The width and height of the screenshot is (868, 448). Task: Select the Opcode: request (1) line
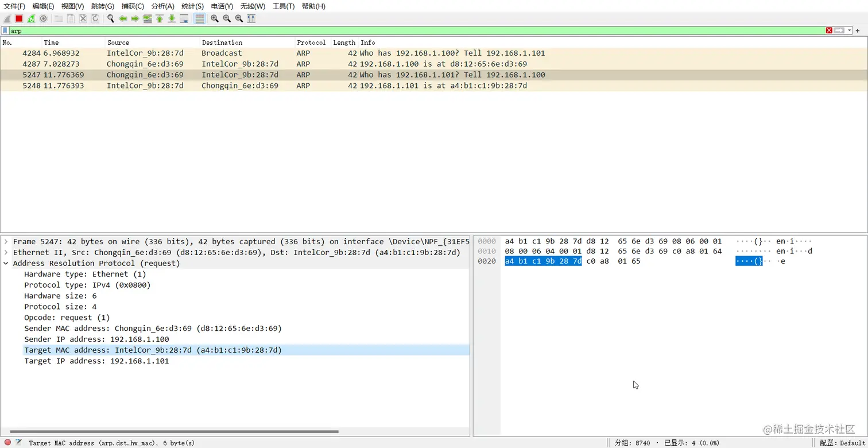click(x=67, y=318)
